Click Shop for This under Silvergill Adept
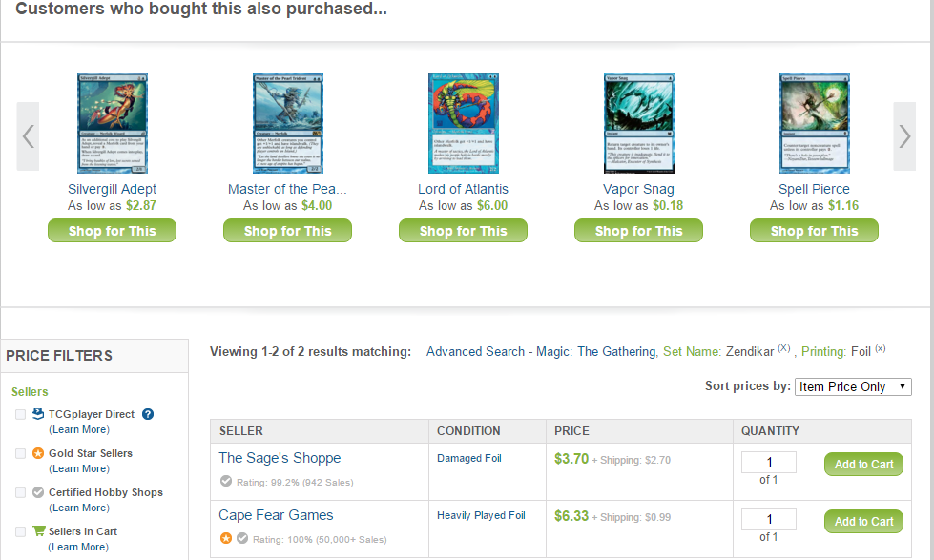 click(x=112, y=231)
